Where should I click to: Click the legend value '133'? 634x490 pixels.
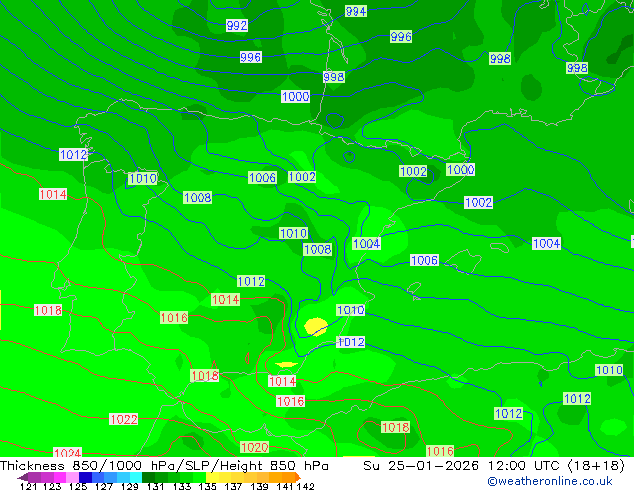click(x=182, y=486)
